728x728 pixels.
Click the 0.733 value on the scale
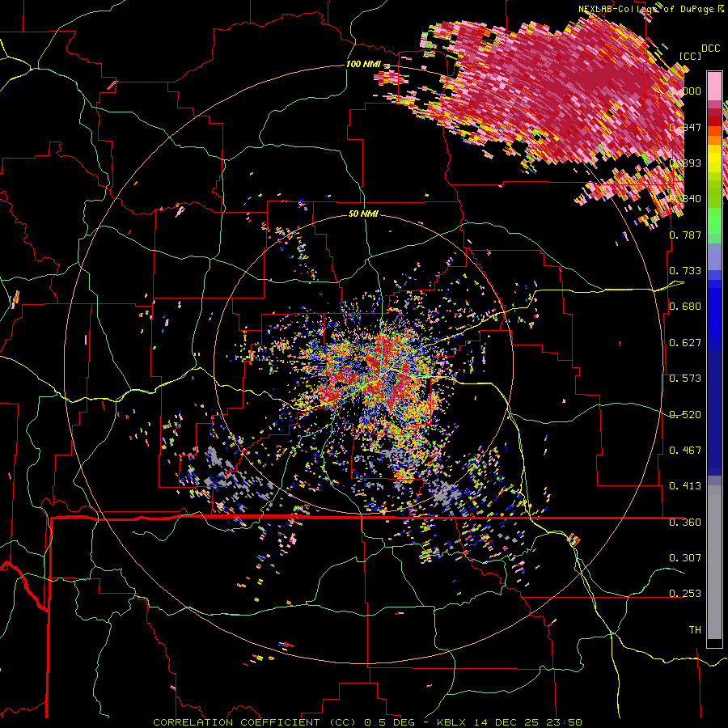pyautogui.click(x=685, y=271)
